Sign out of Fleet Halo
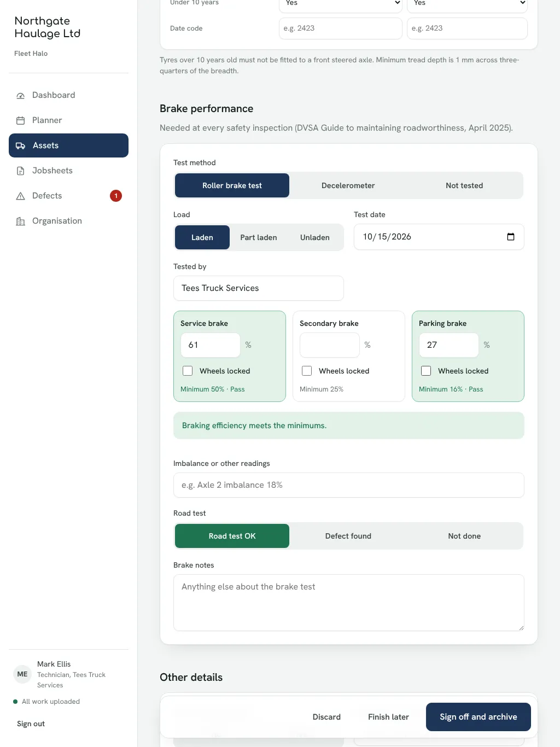Screen dimensions: 560x747 click(31, 724)
